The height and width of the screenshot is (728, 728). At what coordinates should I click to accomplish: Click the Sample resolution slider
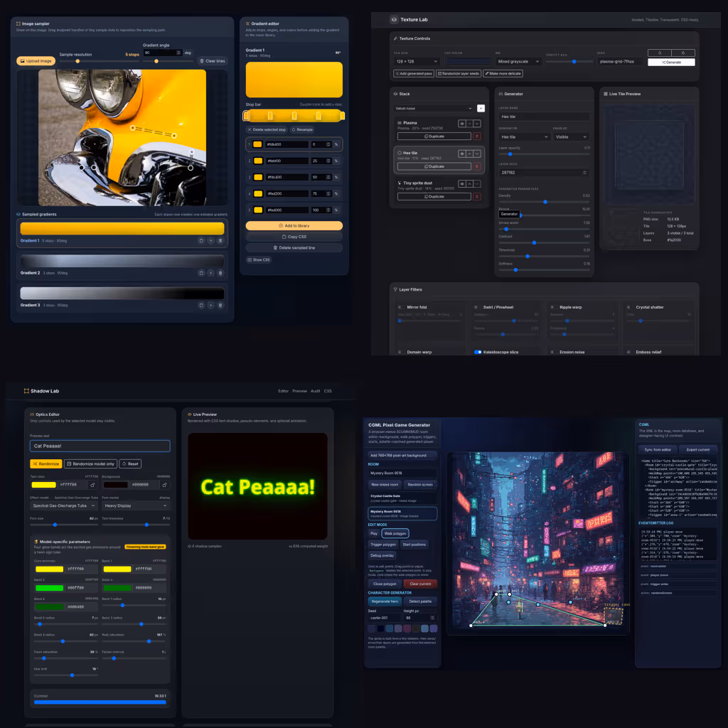click(x=100, y=61)
